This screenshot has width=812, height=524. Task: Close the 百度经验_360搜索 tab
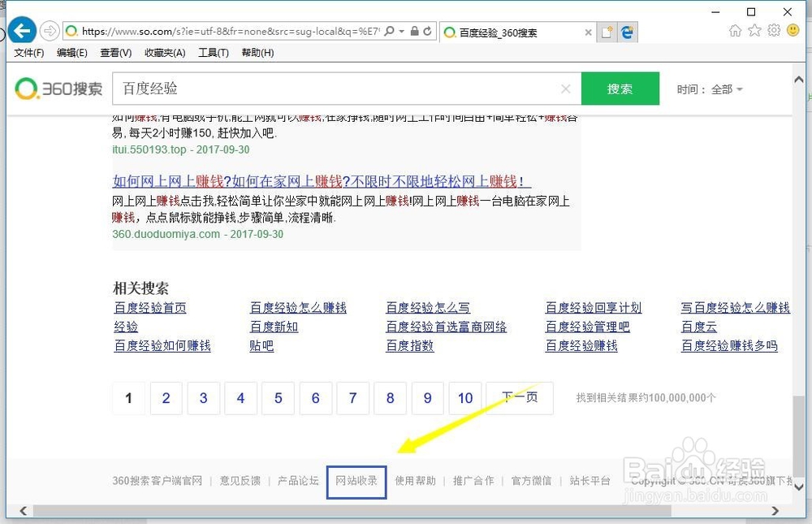pos(588,32)
